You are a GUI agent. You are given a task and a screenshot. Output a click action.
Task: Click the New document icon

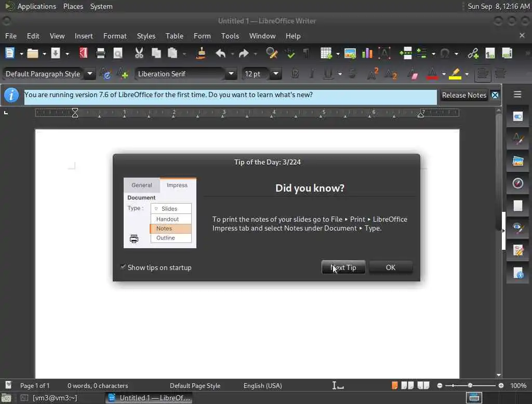(x=10, y=53)
